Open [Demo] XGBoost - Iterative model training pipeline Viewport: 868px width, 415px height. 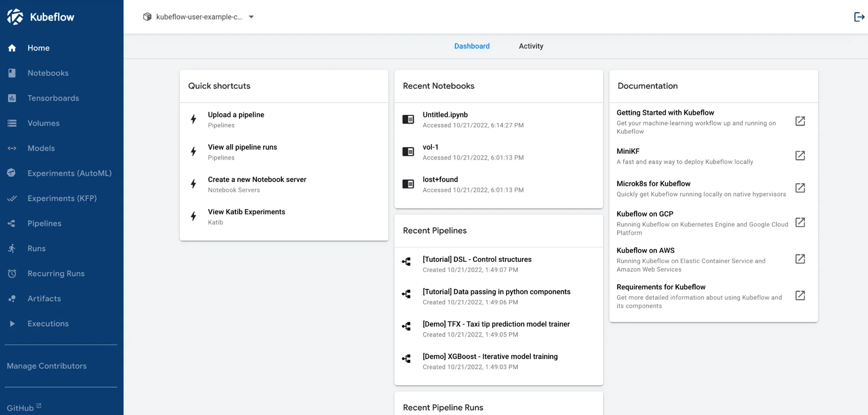click(490, 356)
